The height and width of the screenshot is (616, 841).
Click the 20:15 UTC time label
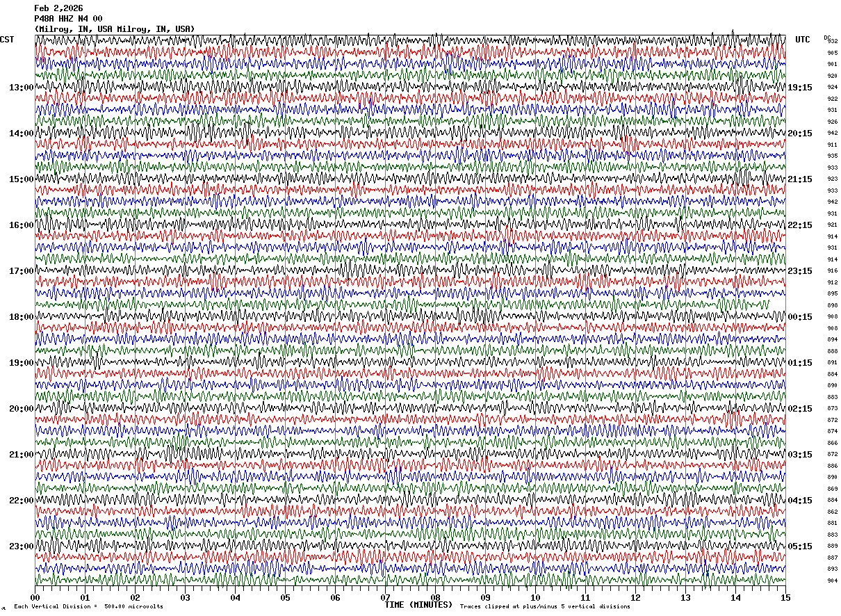(x=799, y=133)
